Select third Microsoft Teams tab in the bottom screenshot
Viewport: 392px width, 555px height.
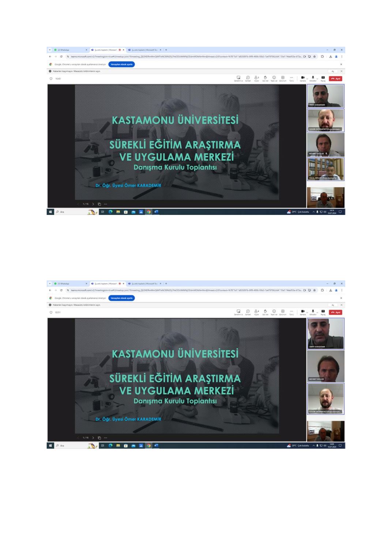coord(144,284)
